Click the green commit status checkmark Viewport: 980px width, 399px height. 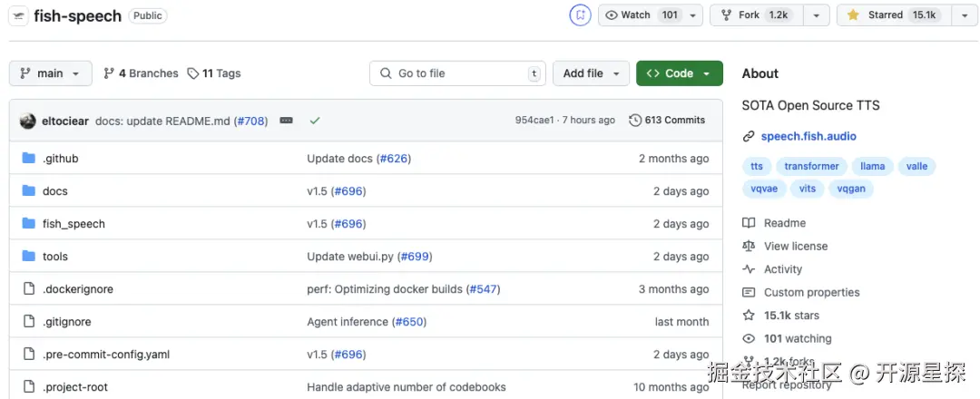315,121
